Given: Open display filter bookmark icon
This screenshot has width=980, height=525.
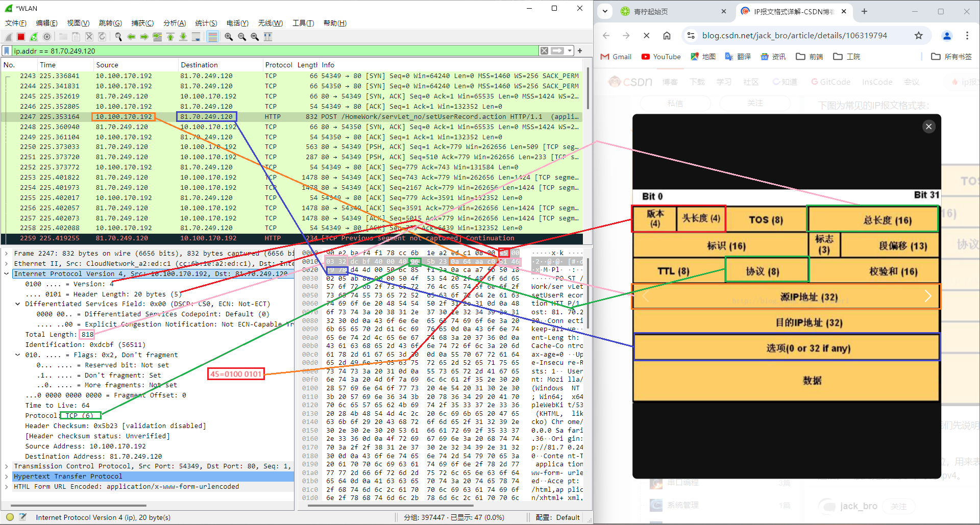Looking at the screenshot, I should pos(7,51).
